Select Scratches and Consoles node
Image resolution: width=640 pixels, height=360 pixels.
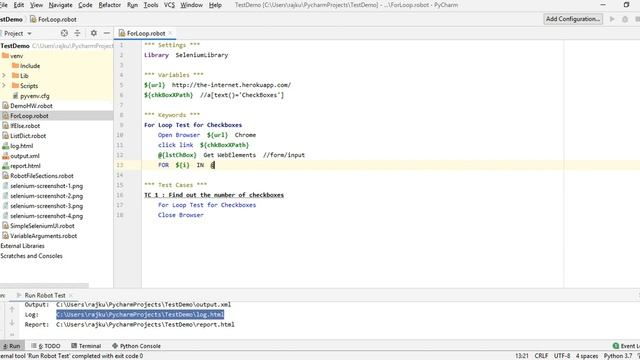click(x=31, y=256)
